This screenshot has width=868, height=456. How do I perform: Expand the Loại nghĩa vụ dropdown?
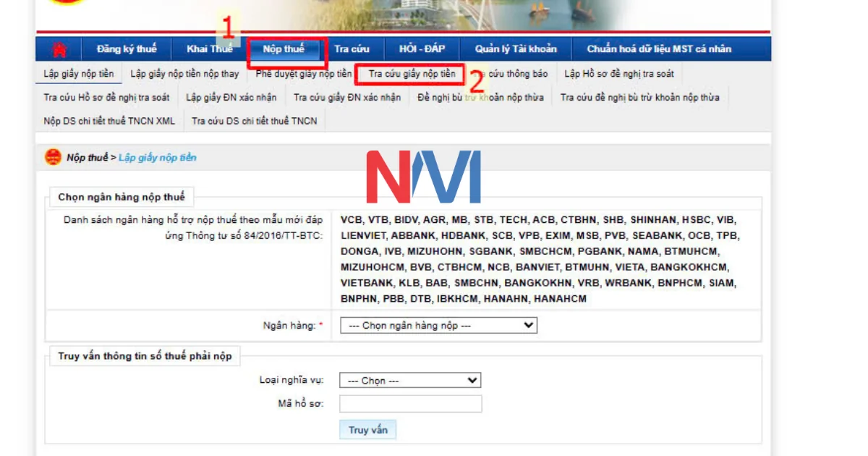410,381
